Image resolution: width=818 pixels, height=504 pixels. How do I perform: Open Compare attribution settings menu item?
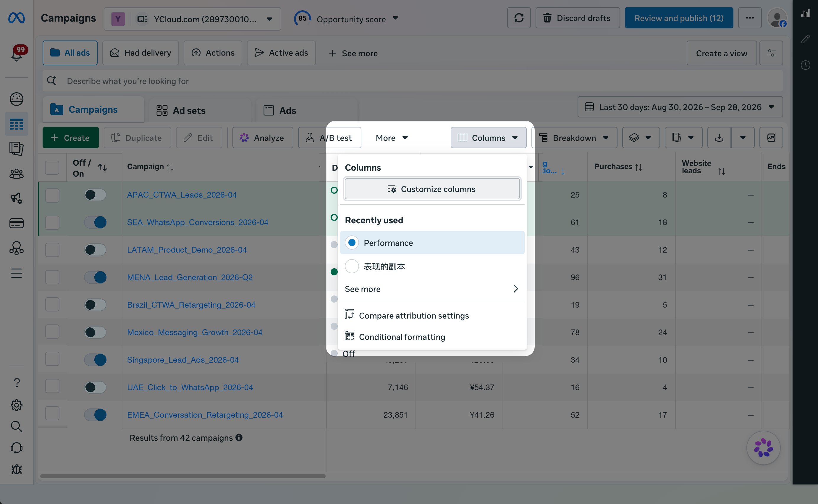tap(432, 315)
